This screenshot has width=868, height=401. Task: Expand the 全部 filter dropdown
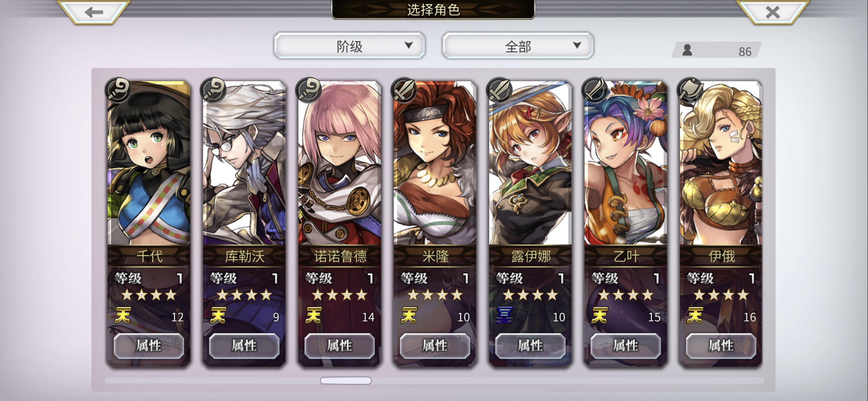[518, 46]
